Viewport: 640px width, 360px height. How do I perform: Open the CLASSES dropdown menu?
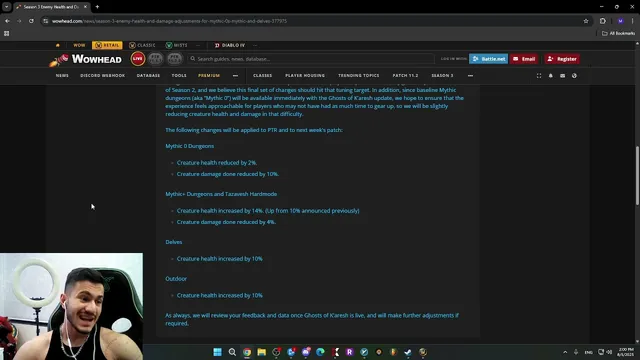tap(262, 76)
